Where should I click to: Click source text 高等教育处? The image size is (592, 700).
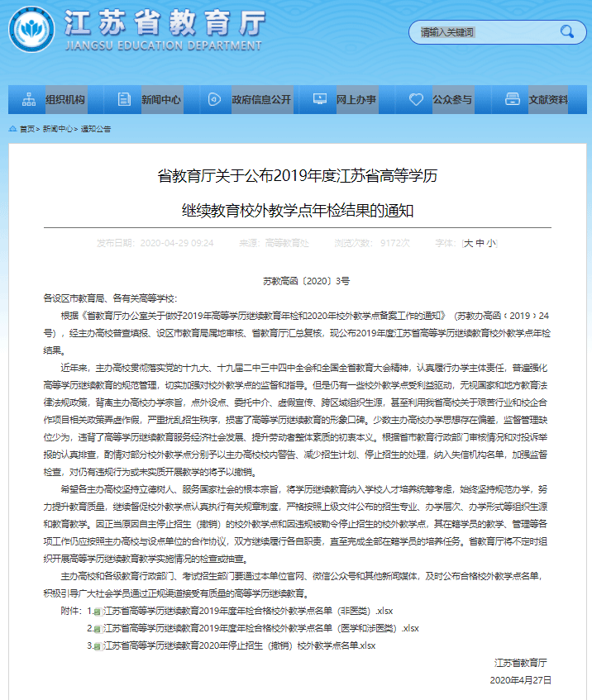[x=287, y=243]
